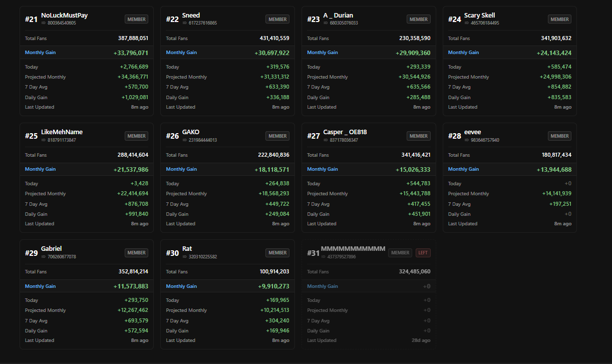Click MEMBER badge on MMMMMMMMMMMM card
Viewport: 612px width, 364px height.
click(400, 252)
